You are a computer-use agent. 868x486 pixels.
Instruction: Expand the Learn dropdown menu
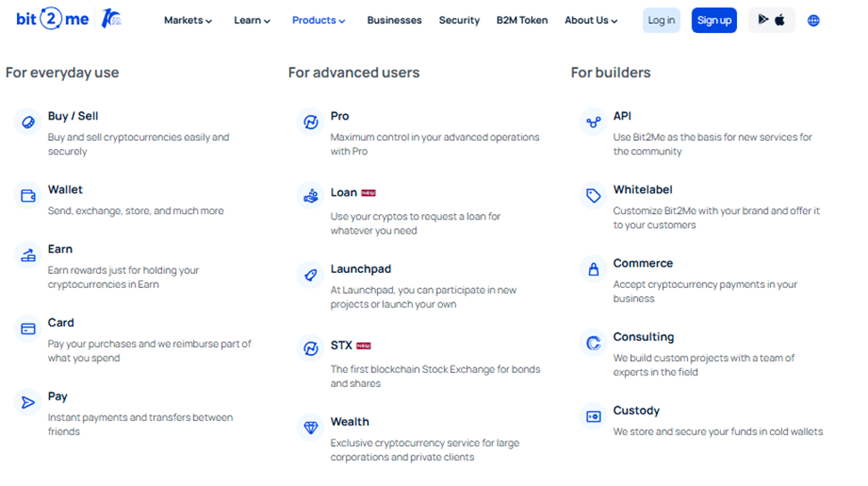[x=252, y=21]
